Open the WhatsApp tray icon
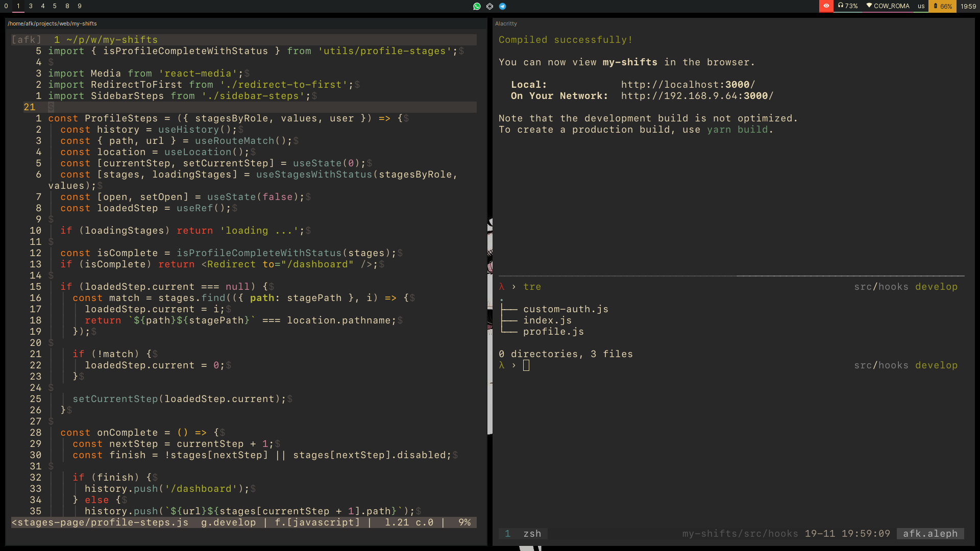 (477, 6)
